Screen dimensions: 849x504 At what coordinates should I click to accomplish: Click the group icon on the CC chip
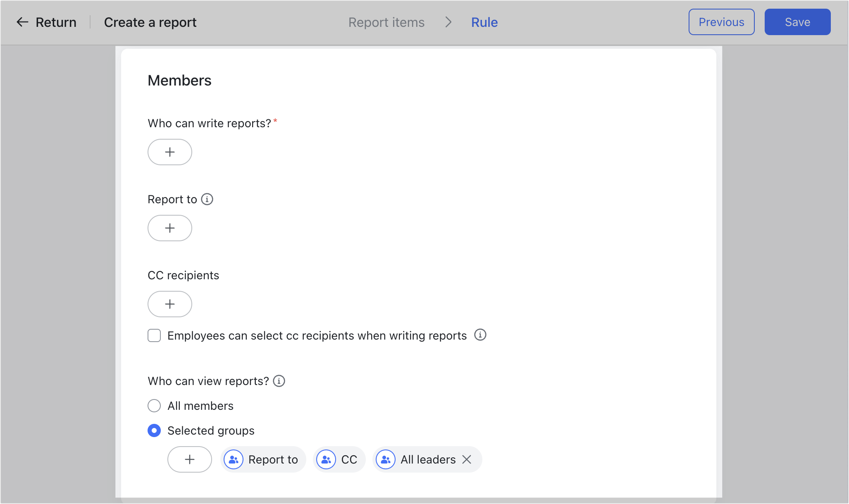point(326,459)
